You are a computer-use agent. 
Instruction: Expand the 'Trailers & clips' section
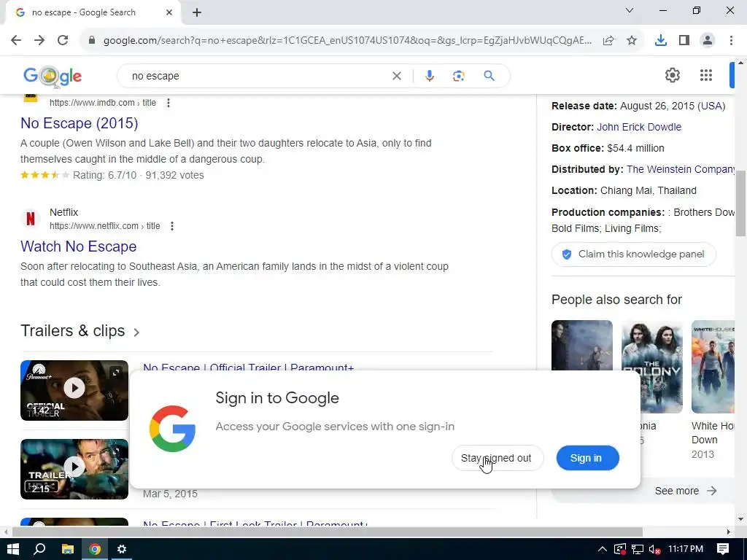(80, 331)
